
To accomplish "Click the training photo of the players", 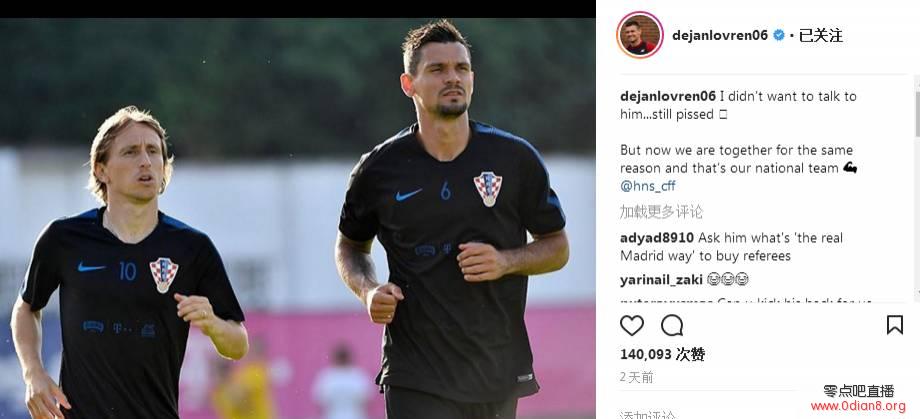I will click(x=297, y=218).
